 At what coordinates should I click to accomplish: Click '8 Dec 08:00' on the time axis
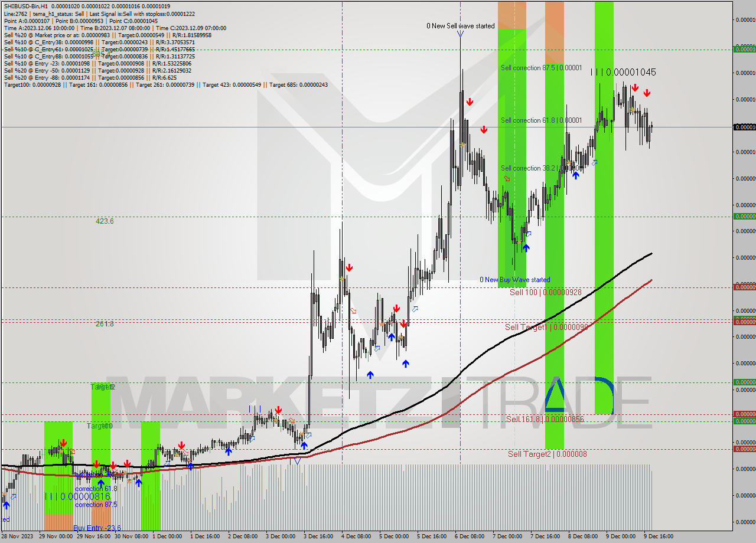tap(582, 537)
